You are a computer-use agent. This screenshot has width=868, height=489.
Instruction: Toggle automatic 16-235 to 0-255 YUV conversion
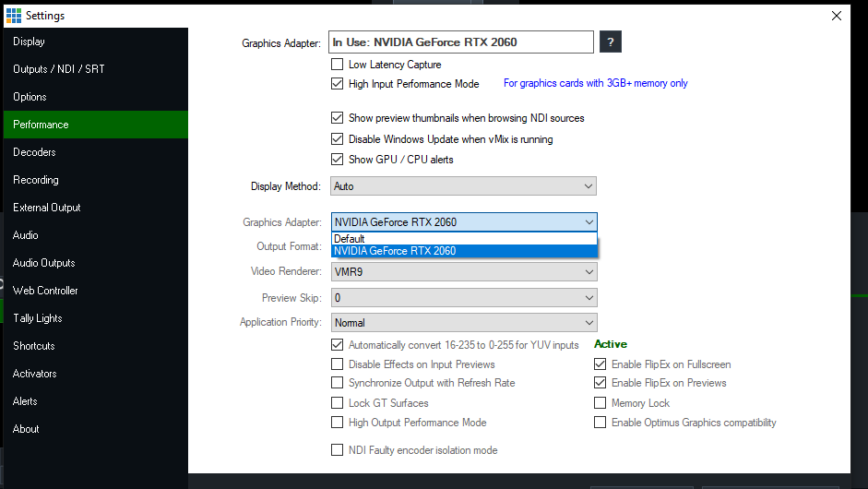point(337,344)
